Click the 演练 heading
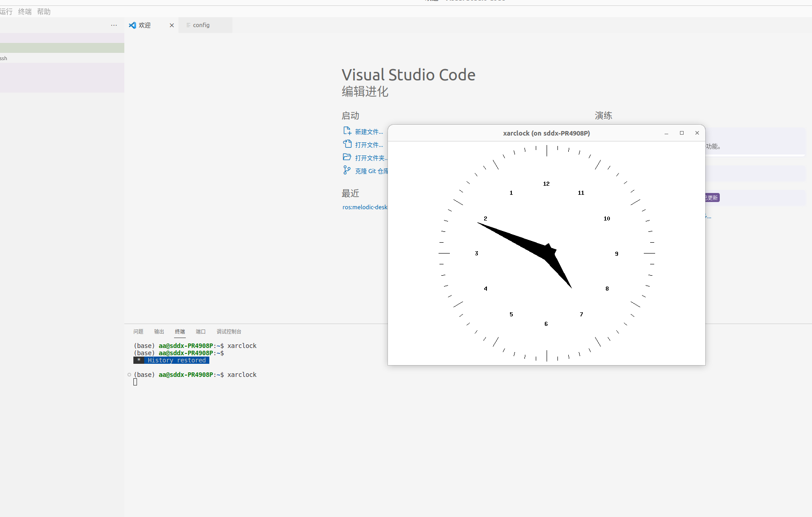 point(604,116)
